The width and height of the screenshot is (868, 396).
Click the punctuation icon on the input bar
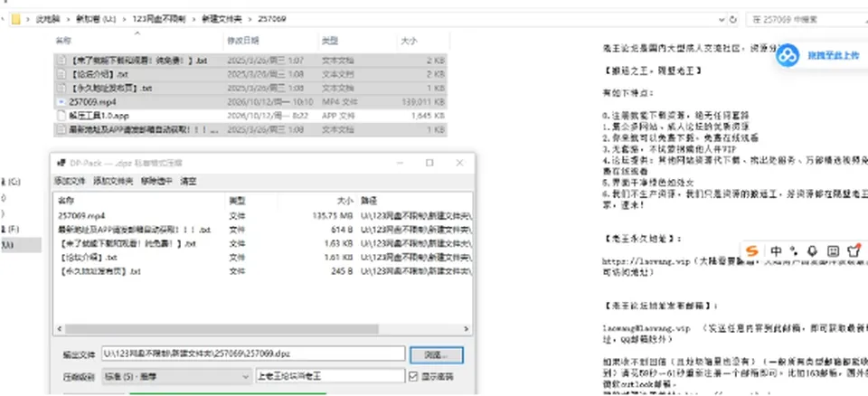[x=794, y=251]
